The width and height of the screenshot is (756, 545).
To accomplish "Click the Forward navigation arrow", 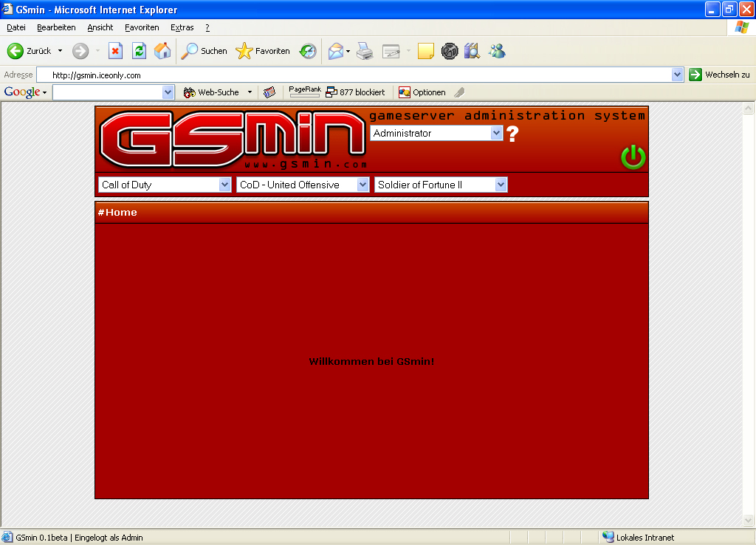I will (80, 51).
